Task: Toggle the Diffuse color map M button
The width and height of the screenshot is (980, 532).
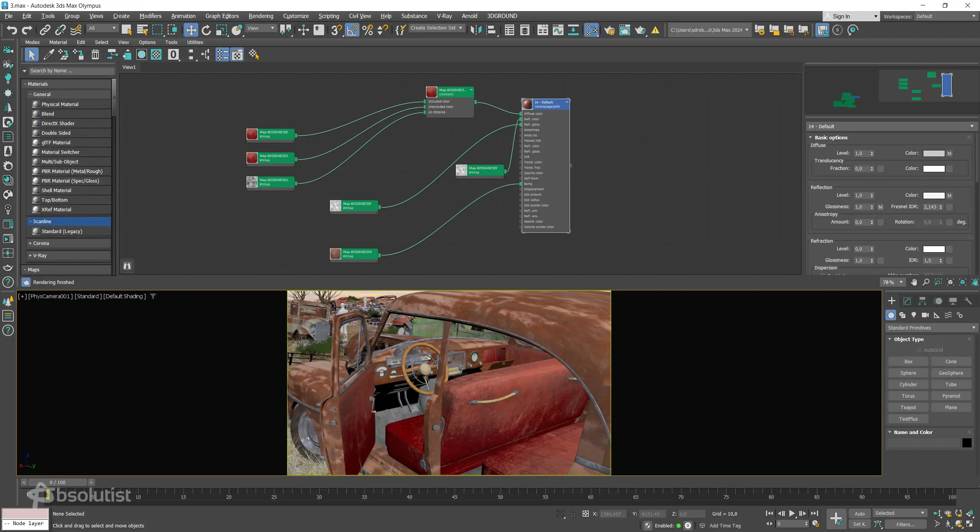Action: pyautogui.click(x=949, y=153)
